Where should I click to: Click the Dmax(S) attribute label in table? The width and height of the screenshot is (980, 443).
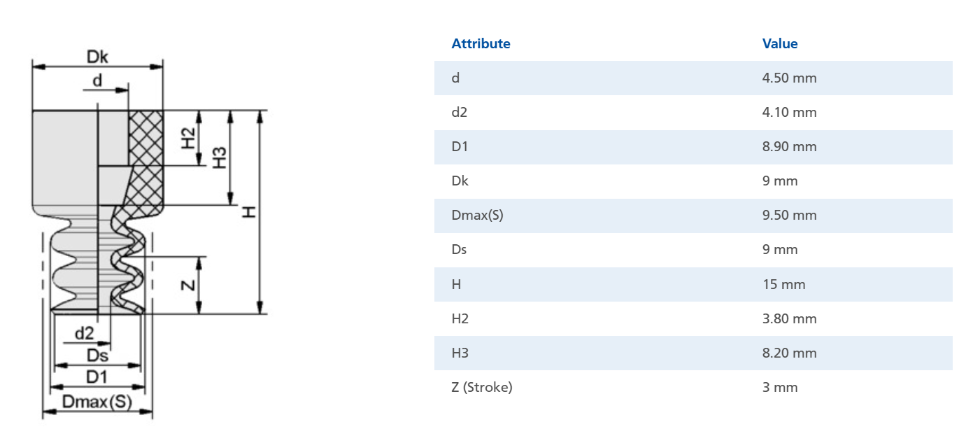[477, 216]
